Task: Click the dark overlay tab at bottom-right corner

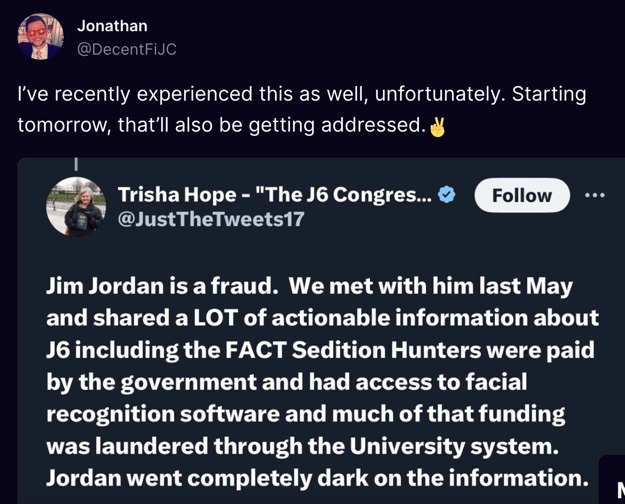Action: (612, 482)
